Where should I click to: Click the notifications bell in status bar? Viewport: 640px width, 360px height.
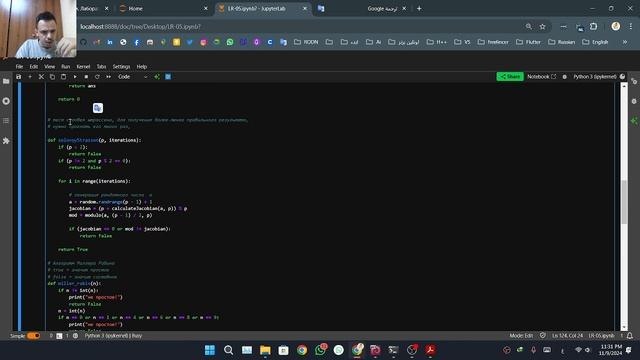(630, 336)
